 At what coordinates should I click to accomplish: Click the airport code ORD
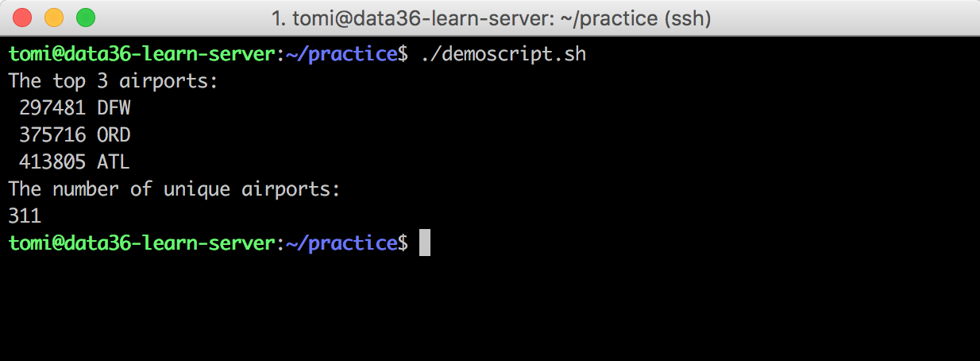(x=114, y=135)
